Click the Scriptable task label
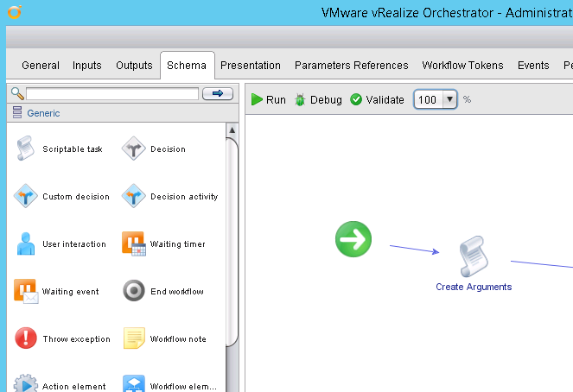 (73, 149)
